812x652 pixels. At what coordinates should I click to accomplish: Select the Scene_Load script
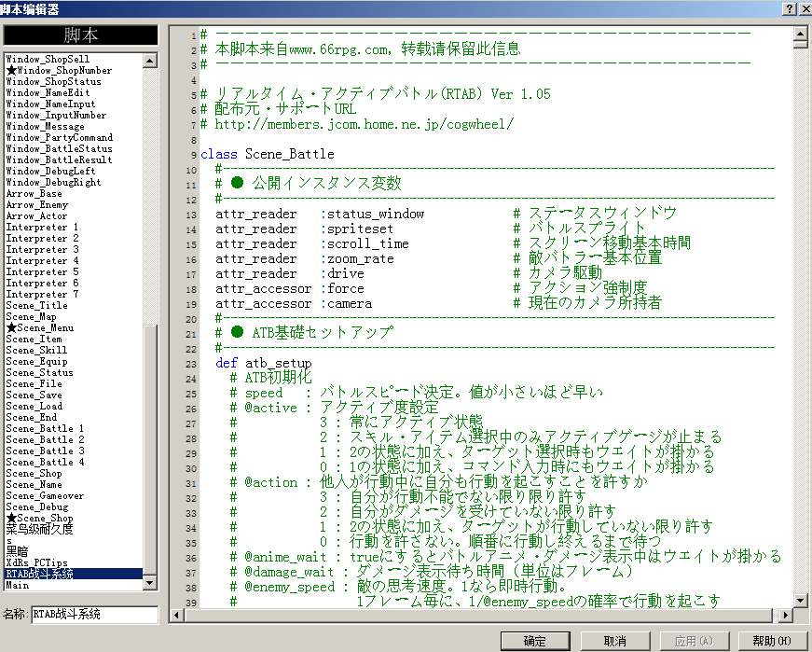point(74,407)
